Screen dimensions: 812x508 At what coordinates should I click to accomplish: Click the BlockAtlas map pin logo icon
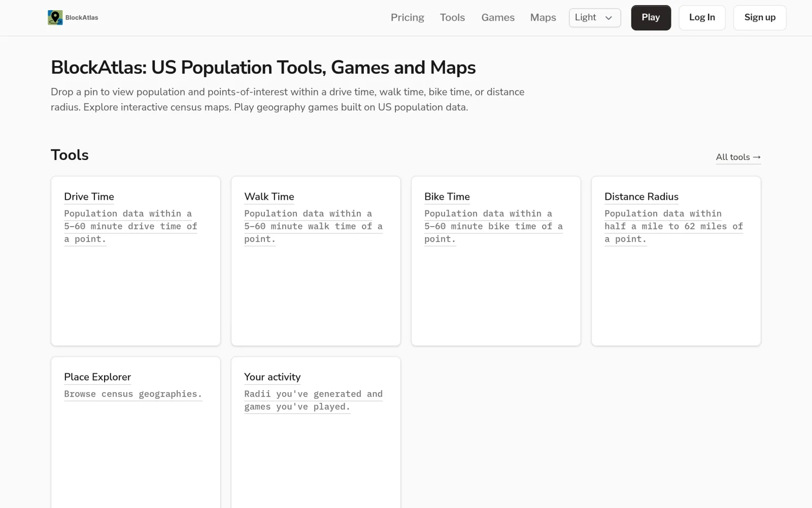coord(55,18)
